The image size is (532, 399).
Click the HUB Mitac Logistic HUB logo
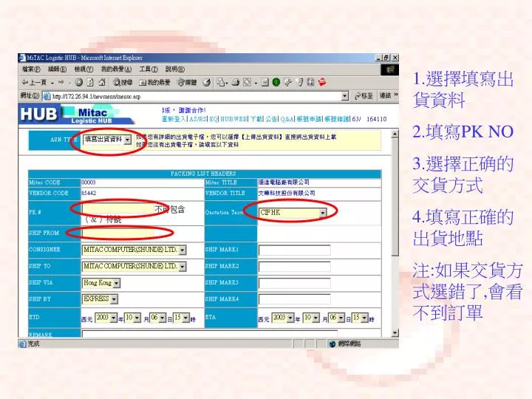pyautogui.click(x=78, y=115)
